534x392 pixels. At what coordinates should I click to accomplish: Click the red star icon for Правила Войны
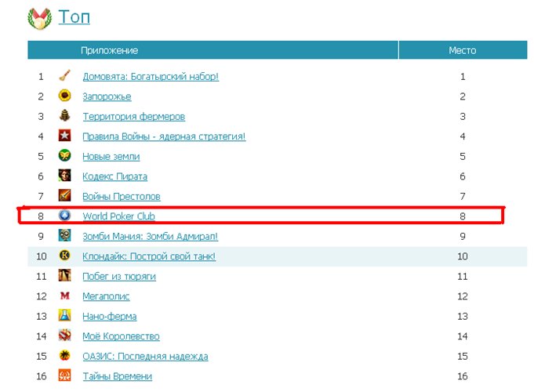[x=65, y=136]
